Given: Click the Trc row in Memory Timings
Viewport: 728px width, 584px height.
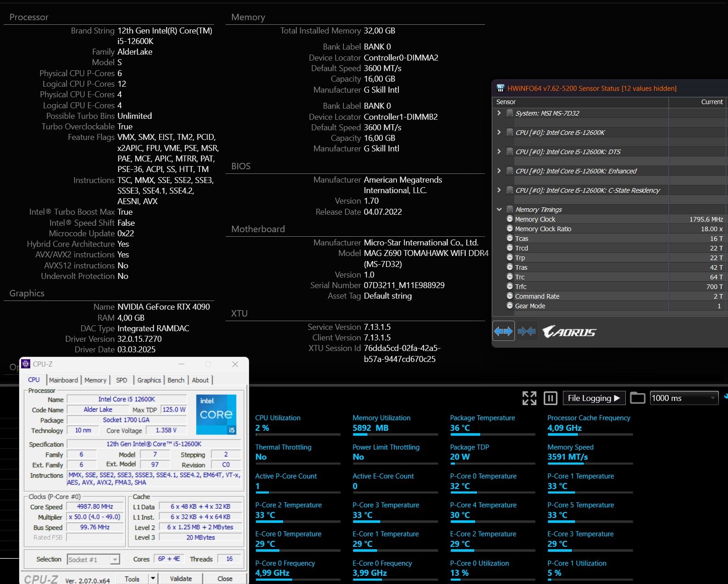Looking at the screenshot, I should 610,277.
